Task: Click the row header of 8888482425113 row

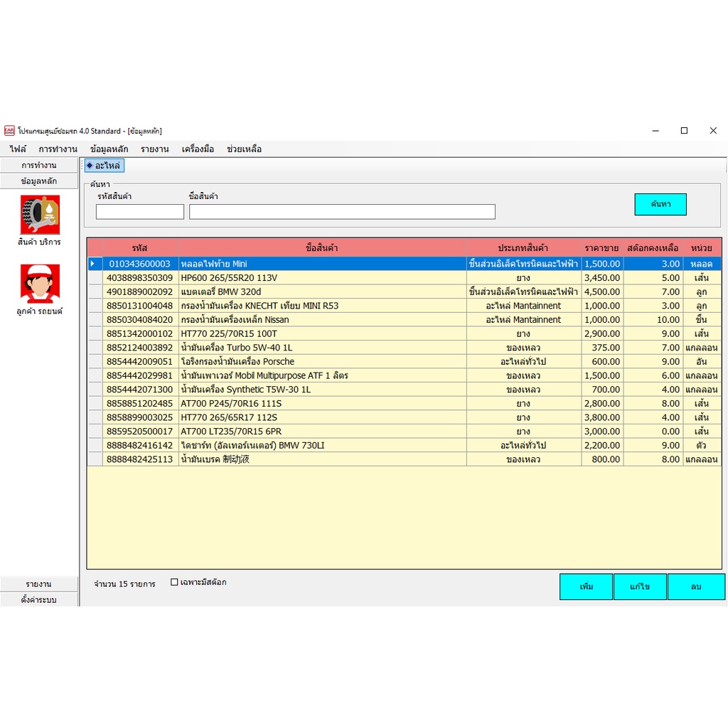Action: pyautogui.click(x=95, y=459)
